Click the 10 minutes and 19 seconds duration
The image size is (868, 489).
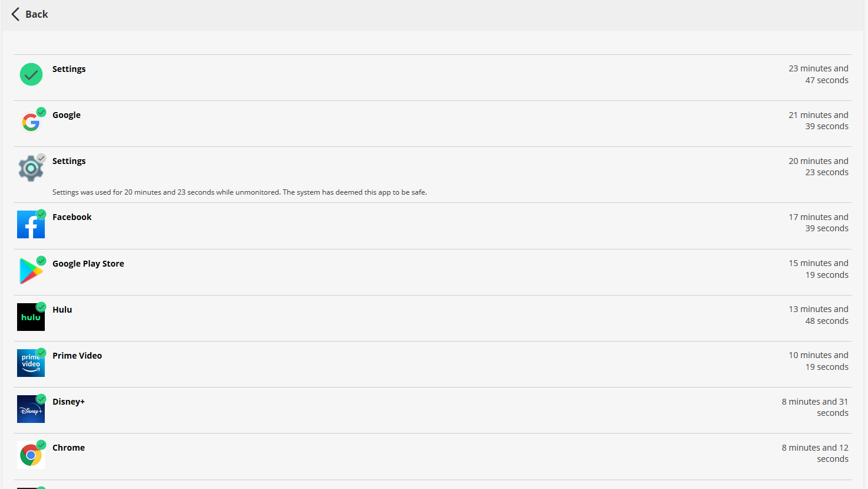pyautogui.click(x=819, y=361)
